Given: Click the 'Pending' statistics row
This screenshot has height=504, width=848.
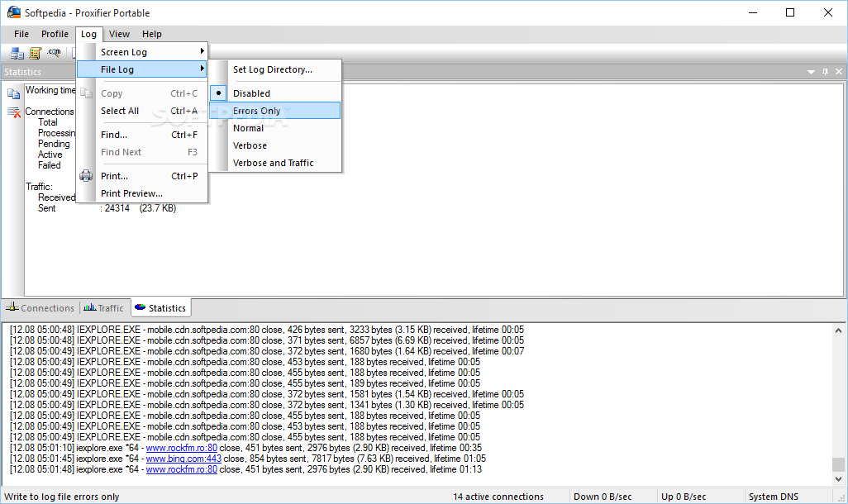Looking at the screenshot, I should pyautogui.click(x=54, y=143).
